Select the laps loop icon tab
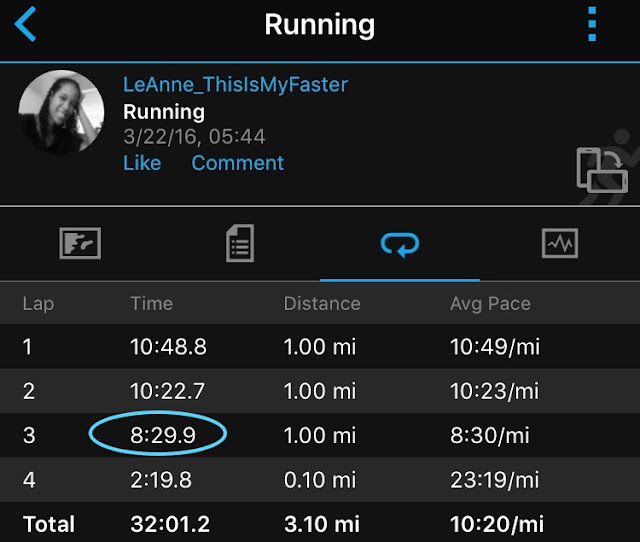 pyautogui.click(x=400, y=244)
